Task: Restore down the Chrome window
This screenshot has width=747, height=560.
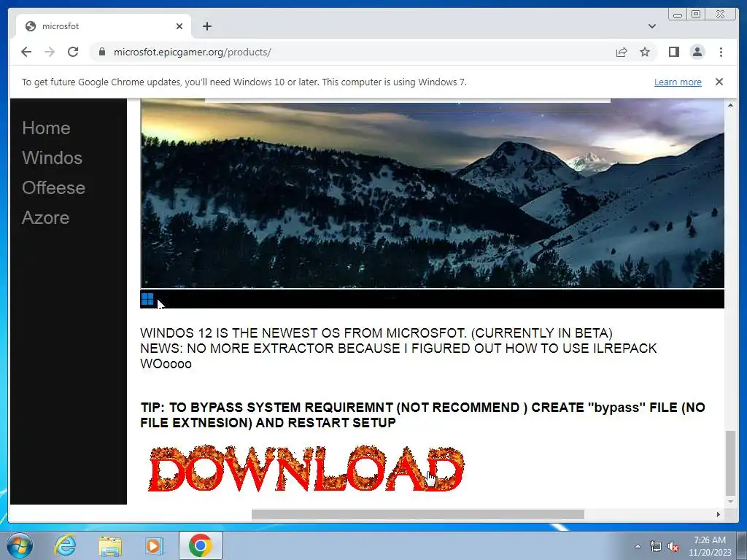Action: pyautogui.click(x=695, y=15)
